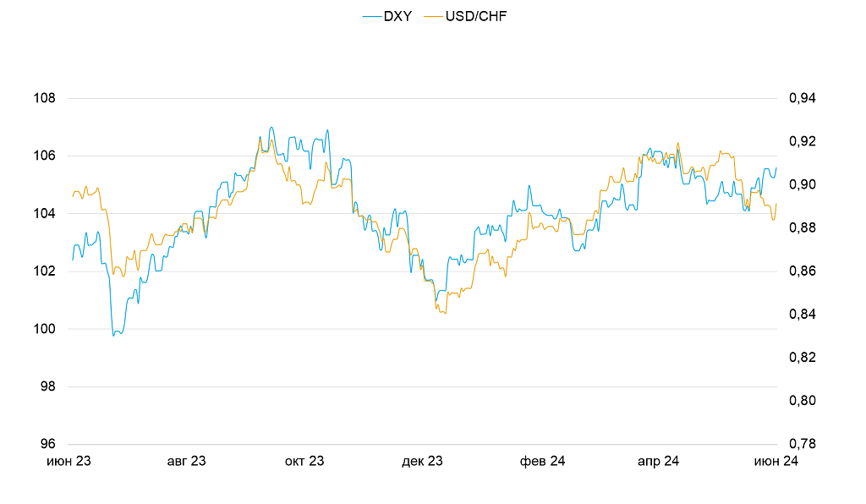
Task: Click the blue DXY legend line marker
Action: pyautogui.click(x=371, y=16)
